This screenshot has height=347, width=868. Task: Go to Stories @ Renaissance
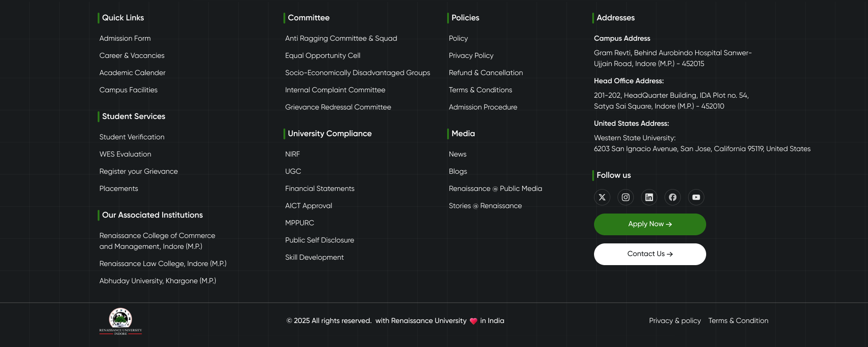(485, 206)
